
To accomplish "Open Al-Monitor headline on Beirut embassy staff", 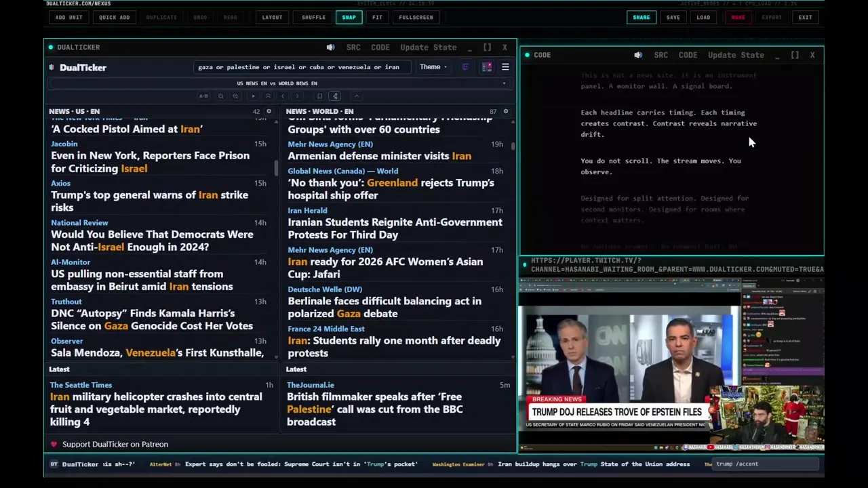I will click(x=142, y=280).
